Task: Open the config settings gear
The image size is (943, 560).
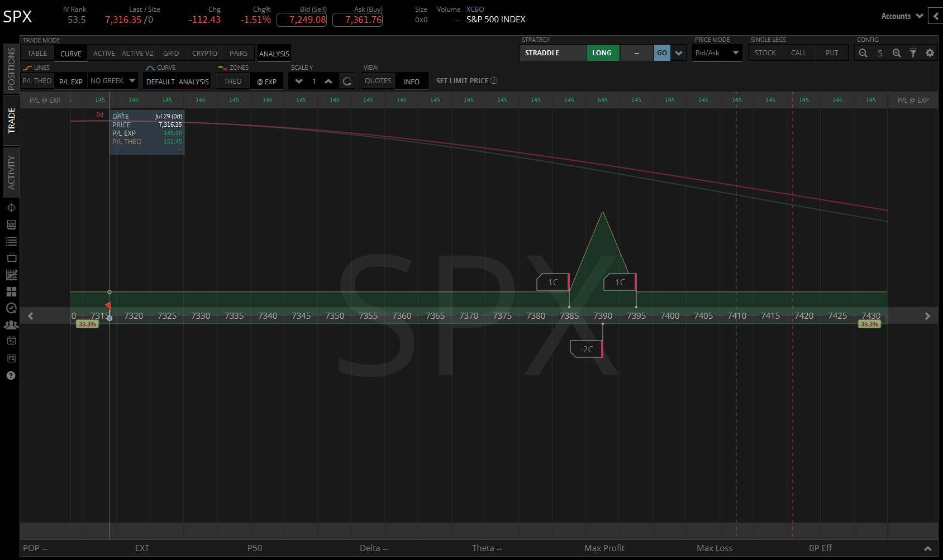Action: point(930,53)
